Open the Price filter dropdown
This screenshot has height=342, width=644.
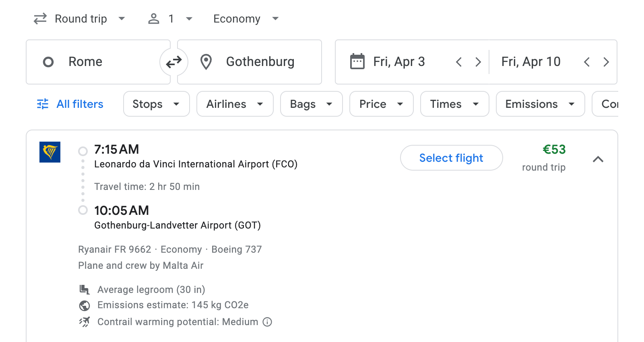point(381,104)
